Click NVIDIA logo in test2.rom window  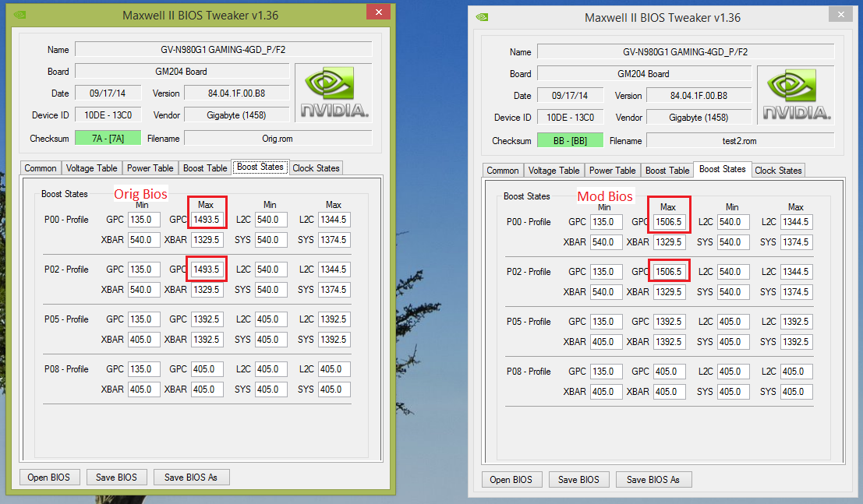pyautogui.click(x=796, y=95)
